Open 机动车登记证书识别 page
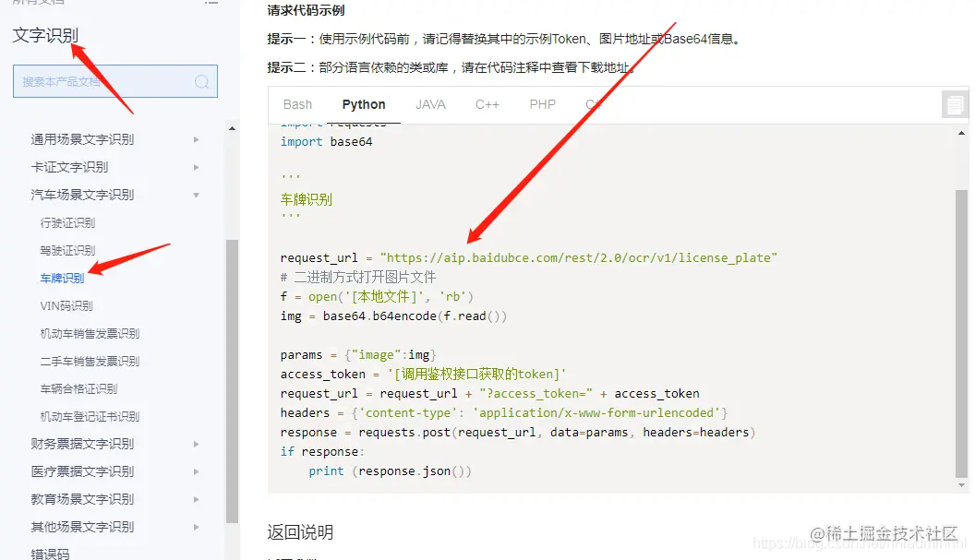The height and width of the screenshot is (560, 975). click(x=90, y=416)
